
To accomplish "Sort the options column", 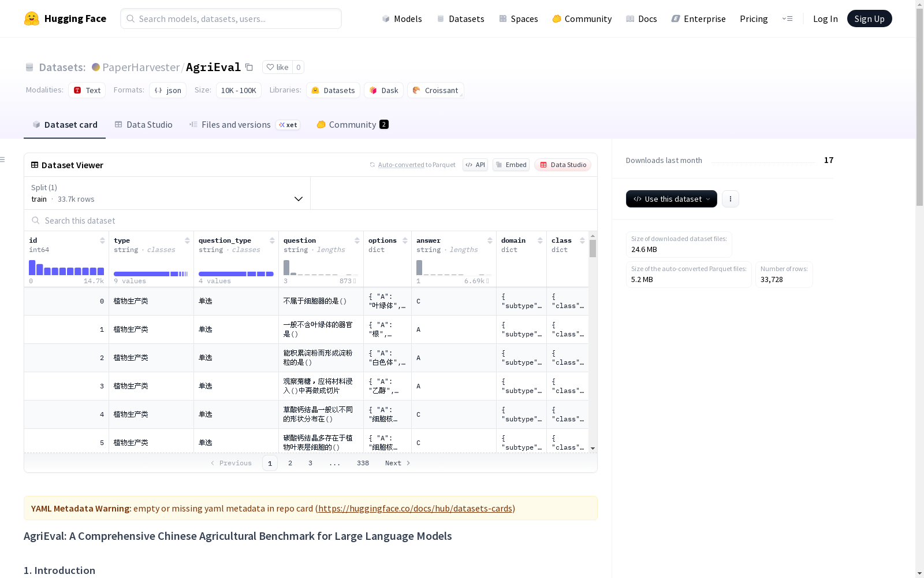I will (x=405, y=240).
